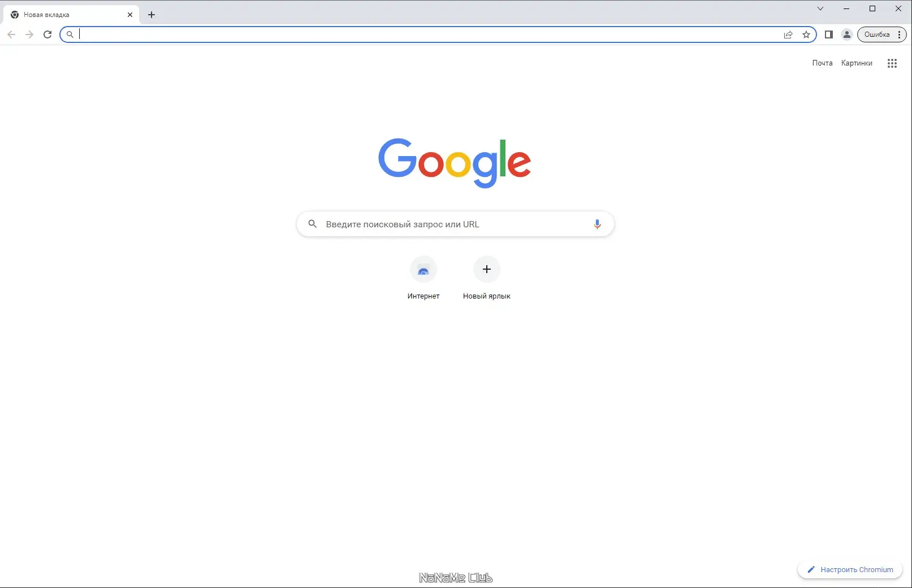Screen dimensions: 912x588
Task: Start voice search with the microphone
Action: click(597, 224)
